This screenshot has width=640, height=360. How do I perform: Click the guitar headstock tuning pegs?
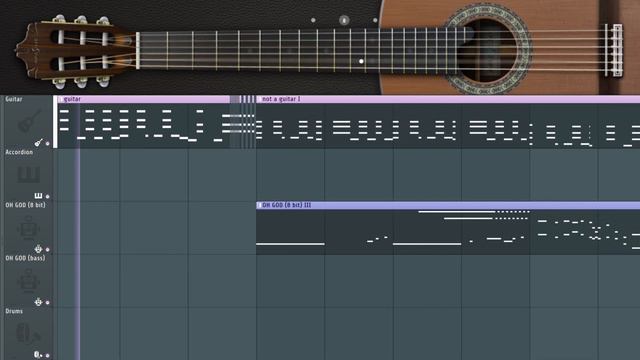point(82,52)
